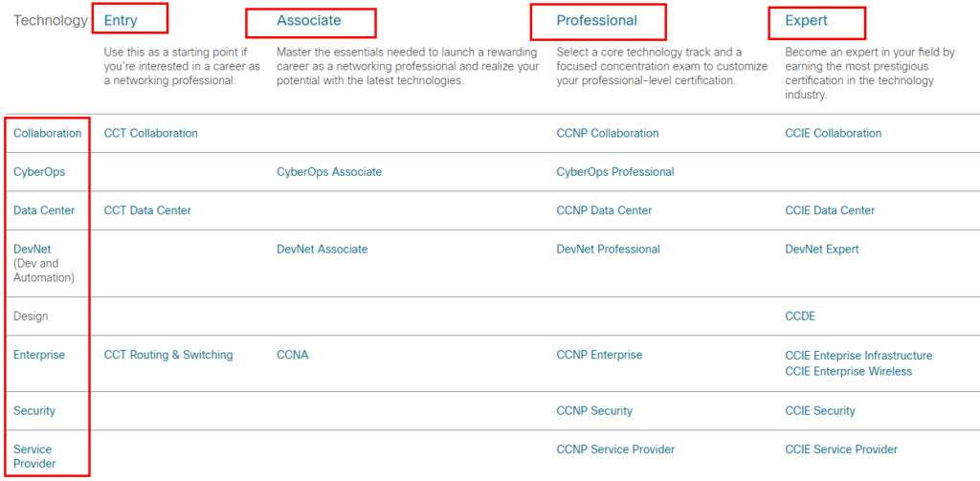Screen dimensions: 980x481
Task: Open the CCNA certification link
Action: (x=293, y=355)
